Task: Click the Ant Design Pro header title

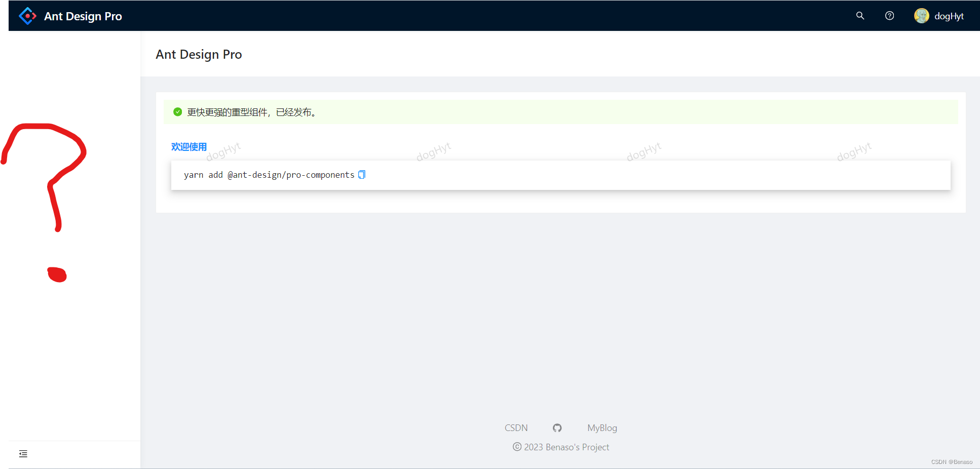Action: tap(83, 16)
